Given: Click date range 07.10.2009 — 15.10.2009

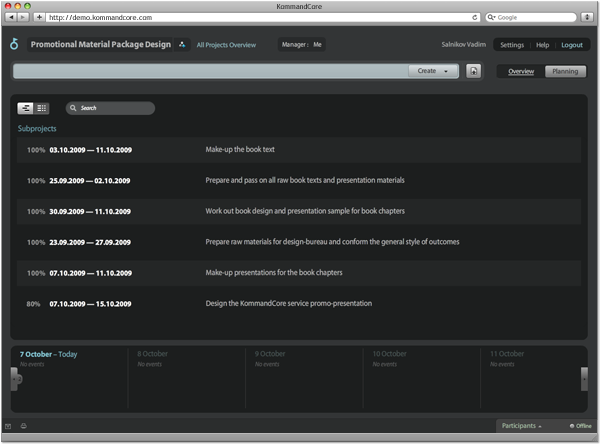Looking at the screenshot, I should [x=90, y=304].
